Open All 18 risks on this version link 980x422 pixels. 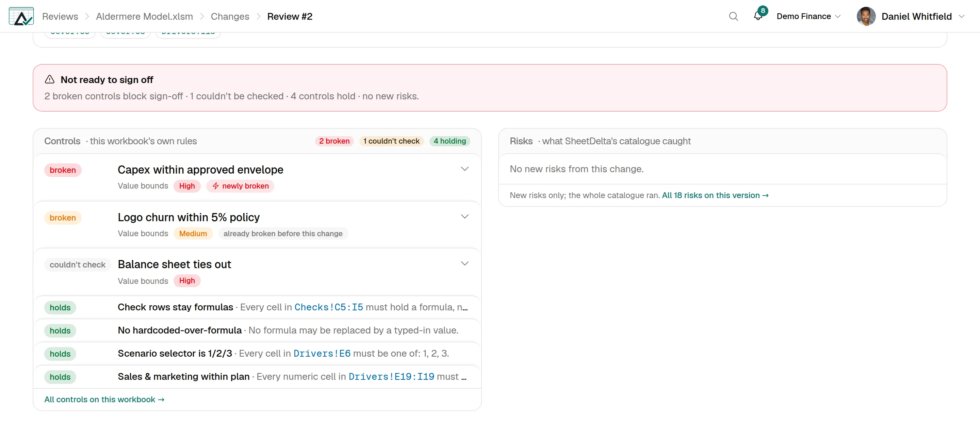click(x=715, y=195)
